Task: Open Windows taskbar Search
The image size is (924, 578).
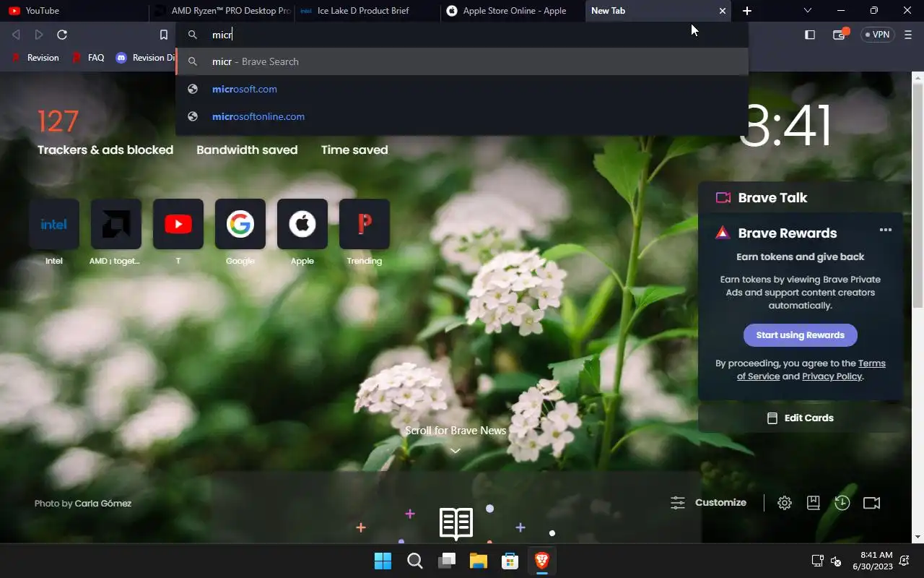Action: click(x=414, y=561)
